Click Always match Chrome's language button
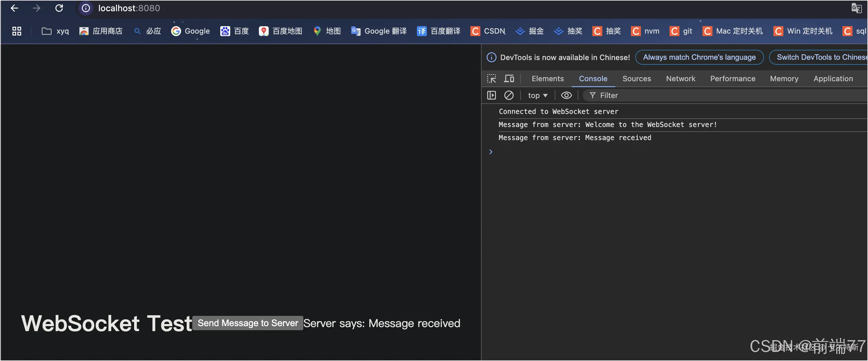 tap(699, 57)
